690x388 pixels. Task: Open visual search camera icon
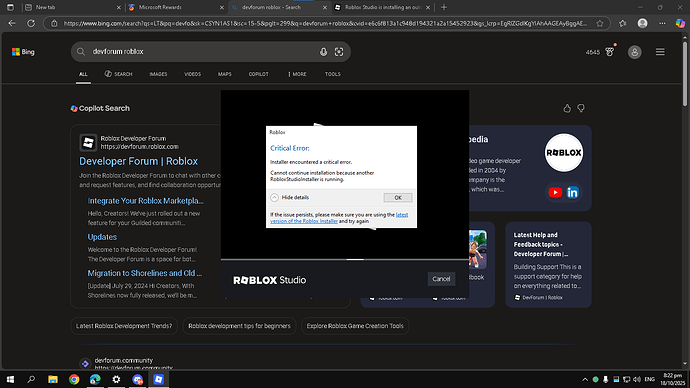click(339, 52)
